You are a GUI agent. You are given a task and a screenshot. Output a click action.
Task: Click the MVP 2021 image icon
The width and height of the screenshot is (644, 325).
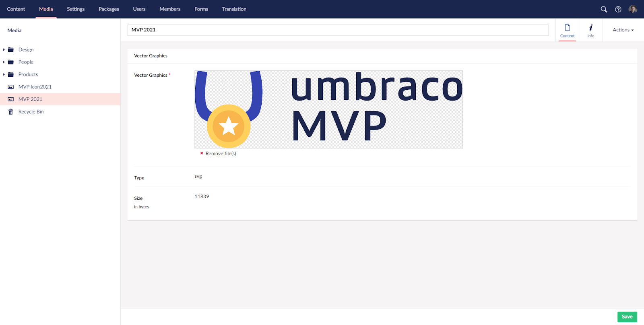point(11,99)
